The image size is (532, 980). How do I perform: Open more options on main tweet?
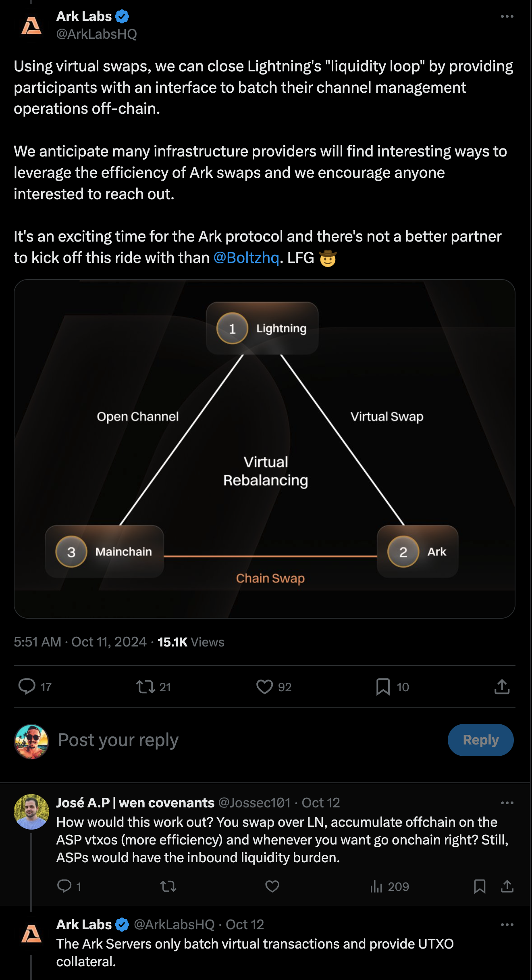[x=507, y=17]
